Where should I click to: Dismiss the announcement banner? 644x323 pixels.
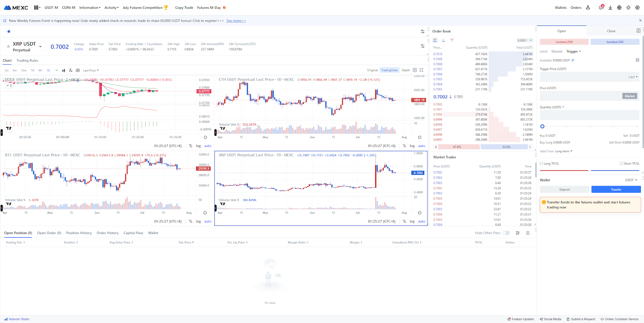tap(640, 21)
